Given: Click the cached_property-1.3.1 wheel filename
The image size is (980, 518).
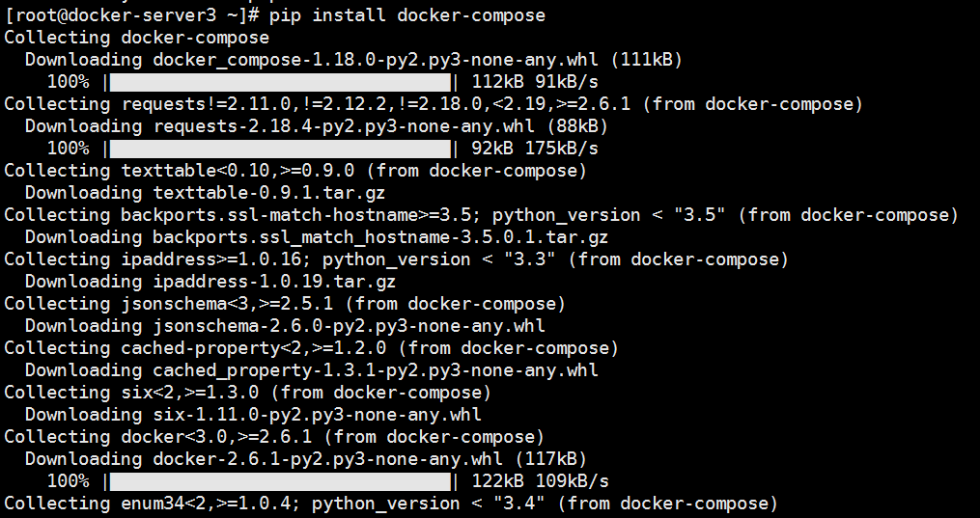Looking at the screenshot, I should (x=376, y=370).
